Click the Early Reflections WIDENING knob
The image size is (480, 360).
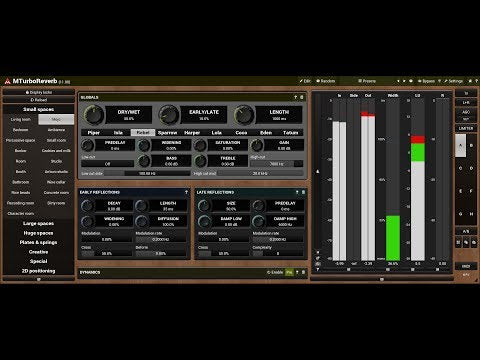tap(88, 221)
